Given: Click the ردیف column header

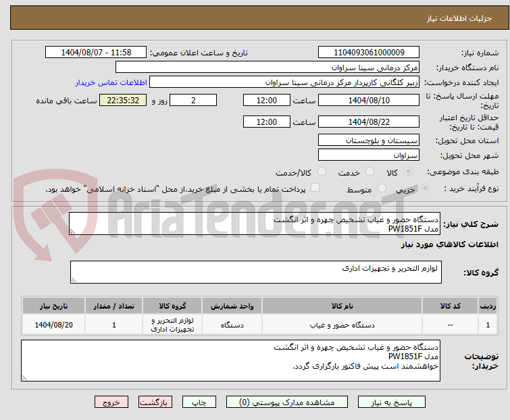Looking at the screenshot, I should pos(488,306).
